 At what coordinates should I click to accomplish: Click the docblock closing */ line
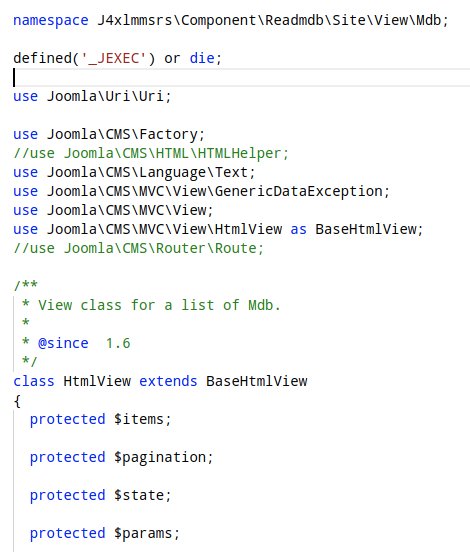(29, 362)
